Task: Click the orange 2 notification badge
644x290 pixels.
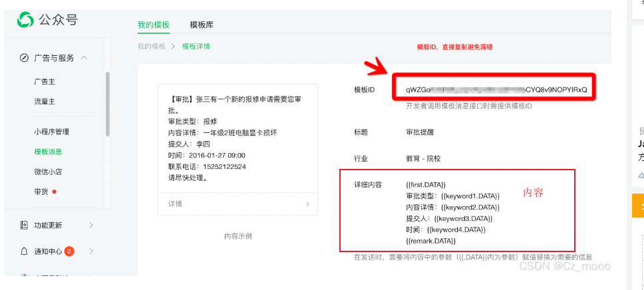Action: (x=69, y=251)
